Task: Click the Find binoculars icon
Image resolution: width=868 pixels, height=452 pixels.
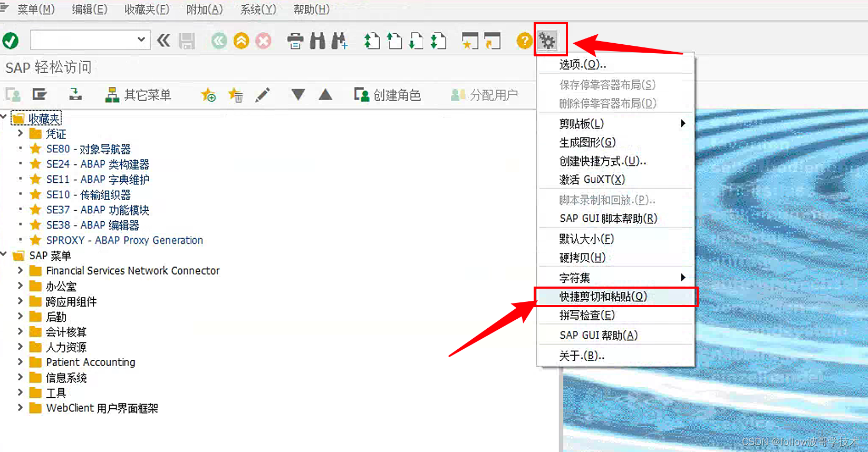Action: tap(317, 41)
